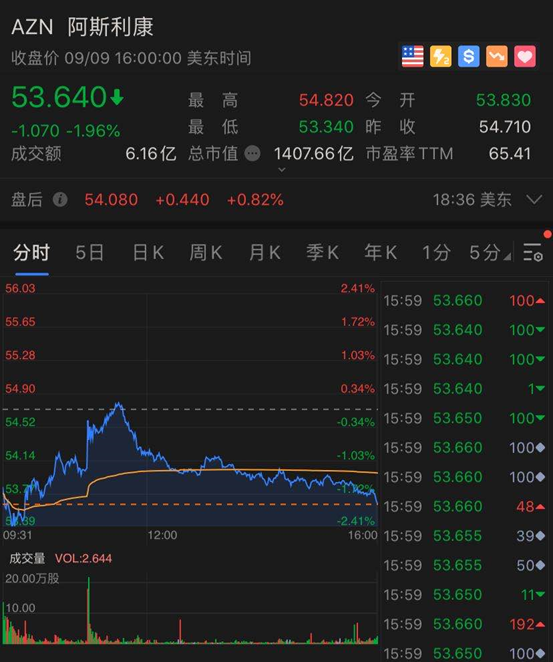This screenshot has width=553, height=662.
Task: Tap the tallest volume bar
Action: [x=89, y=610]
